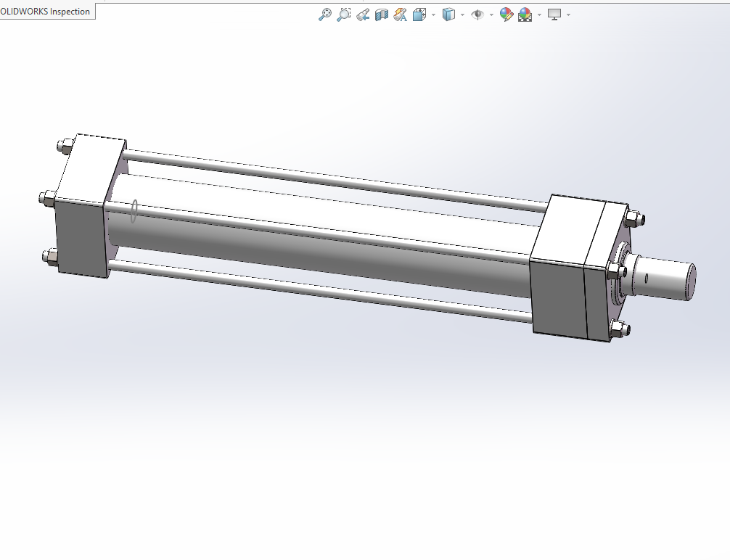
Task: Expand Display Style dropdown arrow
Action: coord(462,15)
